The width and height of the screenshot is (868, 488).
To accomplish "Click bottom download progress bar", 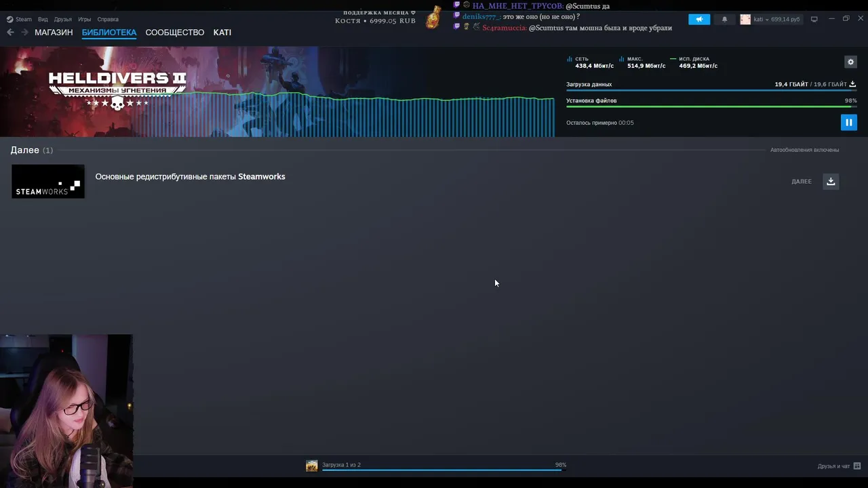I will point(444,470).
